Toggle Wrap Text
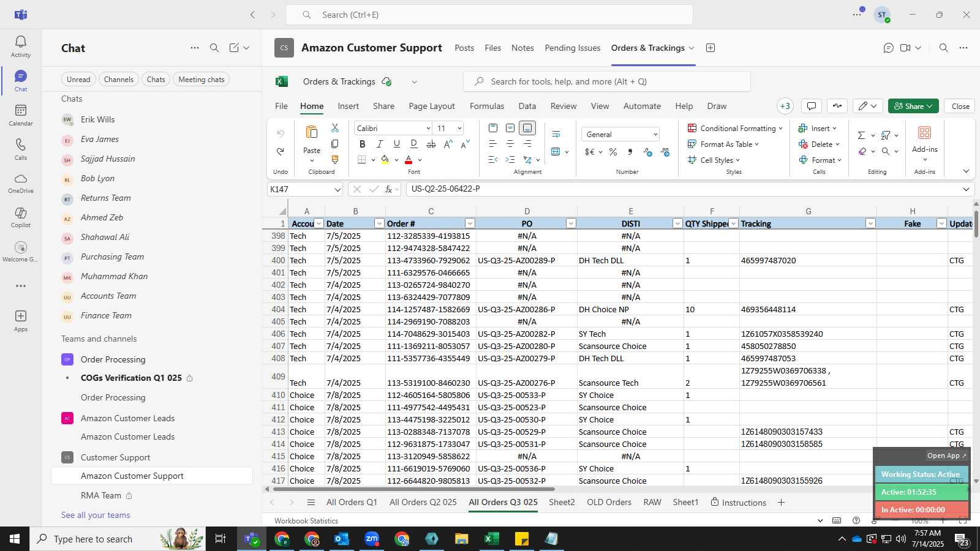This screenshot has height=551, width=980. [x=556, y=134]
